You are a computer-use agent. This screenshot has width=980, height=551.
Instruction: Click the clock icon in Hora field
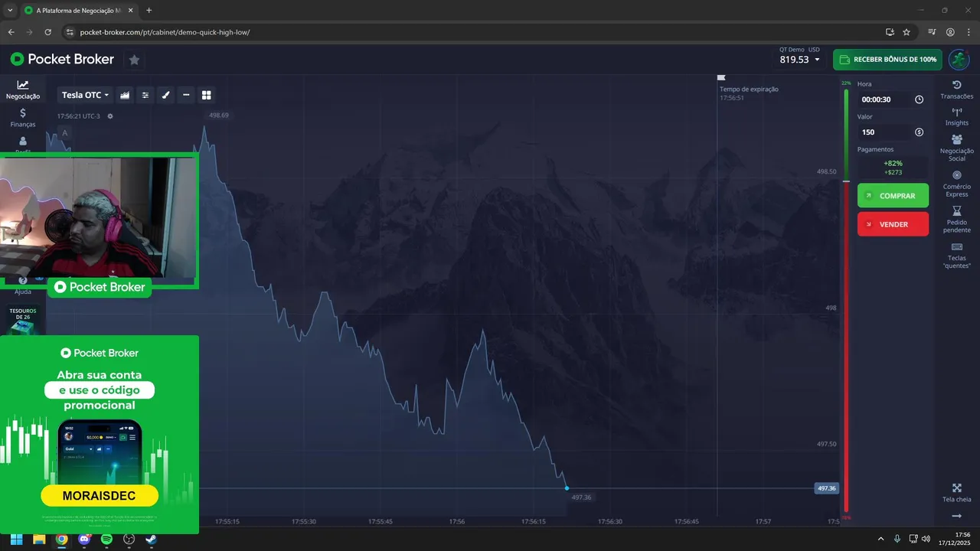click(919, 99)
